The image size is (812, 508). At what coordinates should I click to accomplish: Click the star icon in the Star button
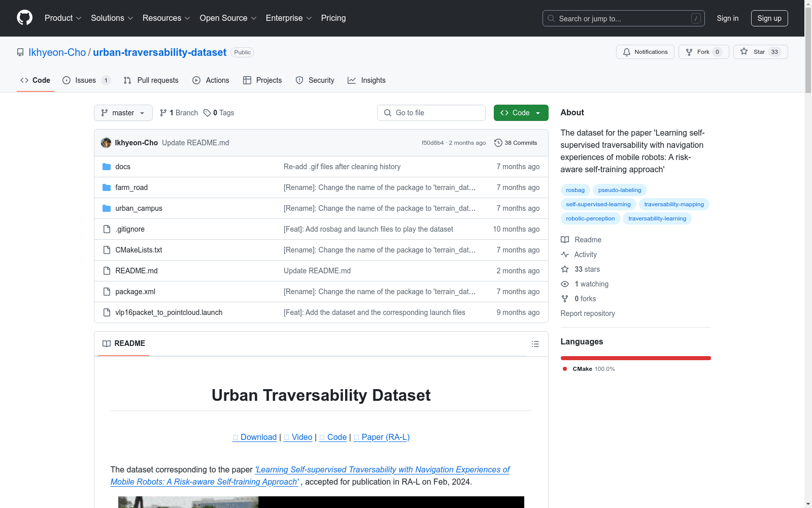(744, 51)
